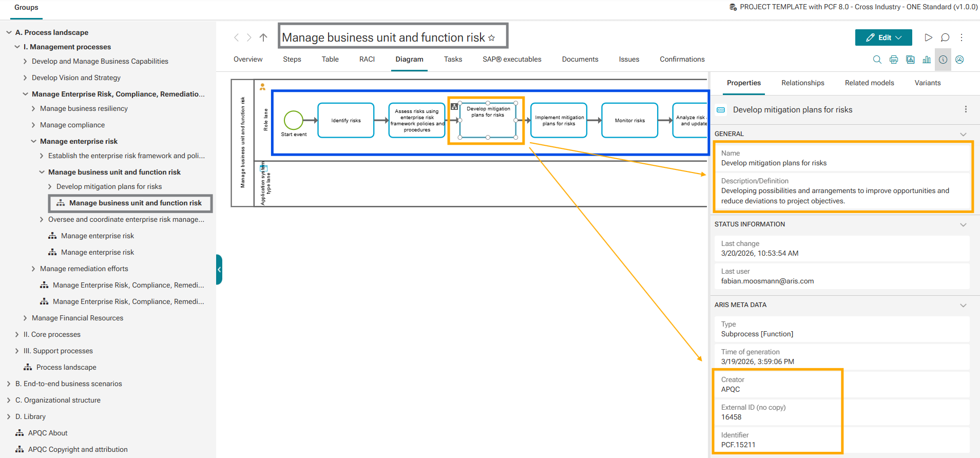Click the play button icon beside Edit
Image resolution: width=980 pixels, height=458 pixels.
click(928, 37)
